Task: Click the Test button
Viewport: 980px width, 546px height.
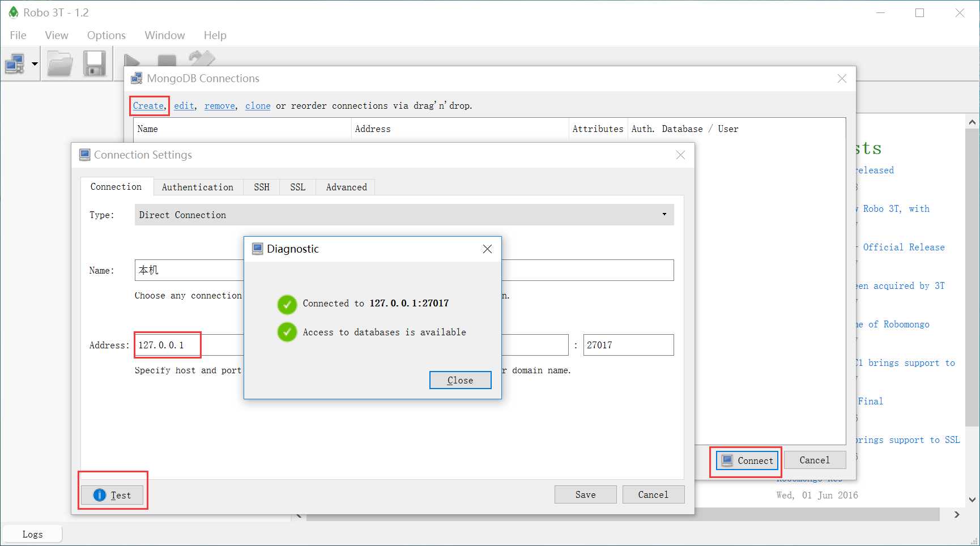Action: click(x=112, y=495)
